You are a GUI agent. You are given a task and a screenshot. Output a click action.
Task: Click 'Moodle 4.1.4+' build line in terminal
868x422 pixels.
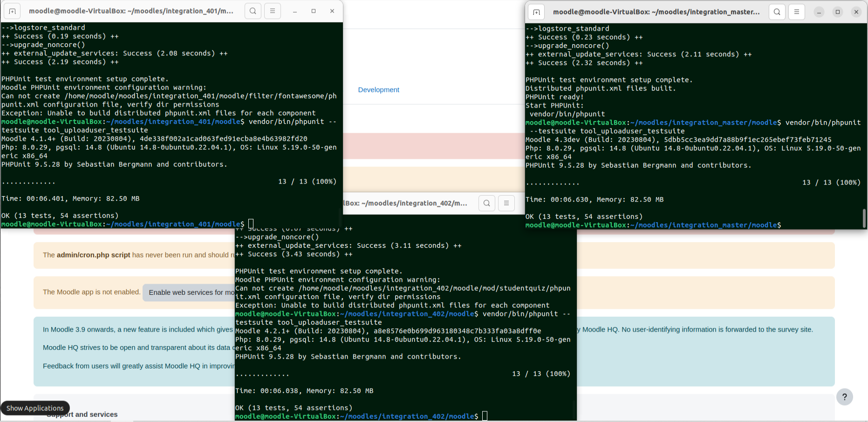154,139
